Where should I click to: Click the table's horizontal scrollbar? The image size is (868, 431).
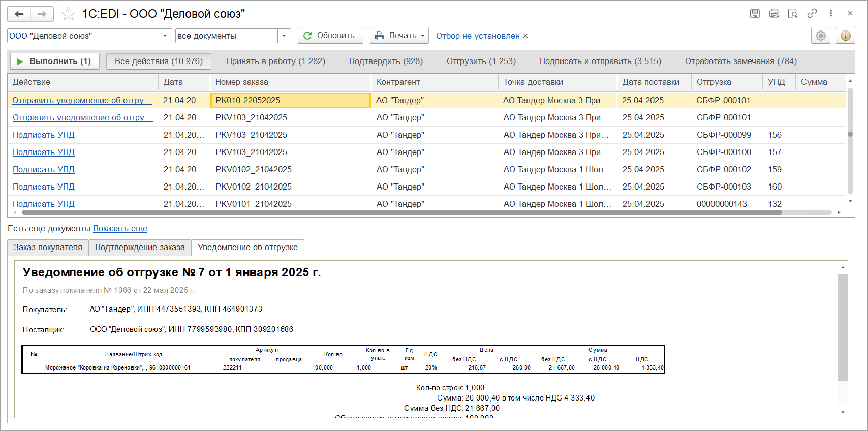(x=401, y=212)
